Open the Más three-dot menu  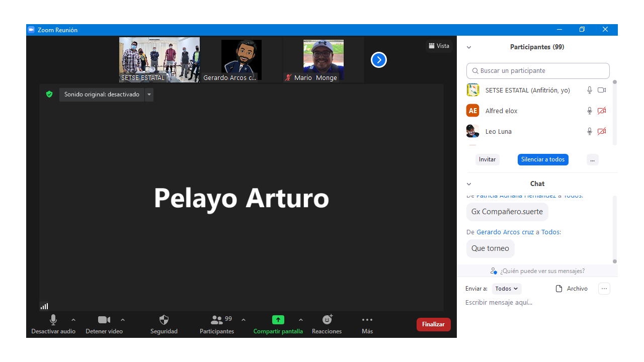(367, 320)
